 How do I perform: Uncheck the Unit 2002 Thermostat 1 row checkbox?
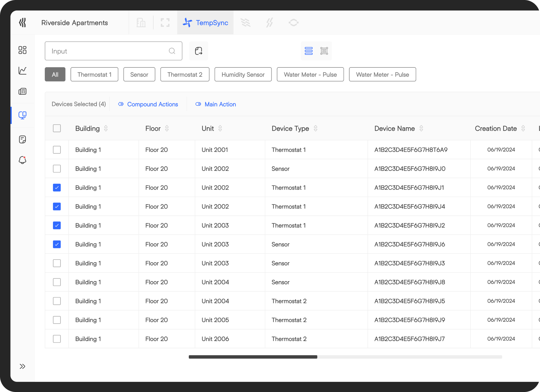tap(57, 187)
